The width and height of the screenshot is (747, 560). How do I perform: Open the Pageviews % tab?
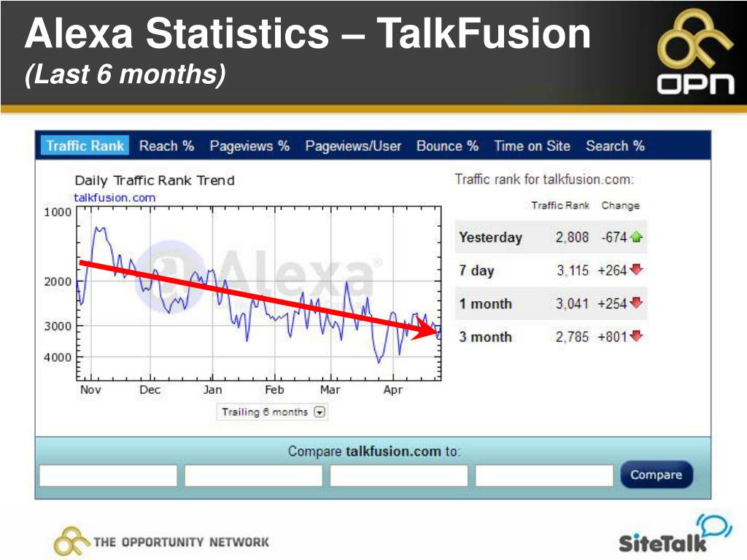tap(249, 146)
